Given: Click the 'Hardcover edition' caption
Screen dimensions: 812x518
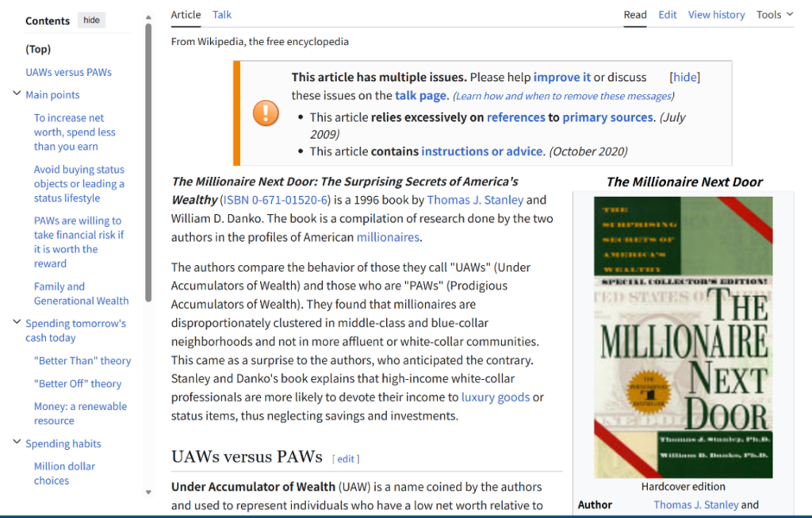Looking at the screenshot, I should 683,486.
